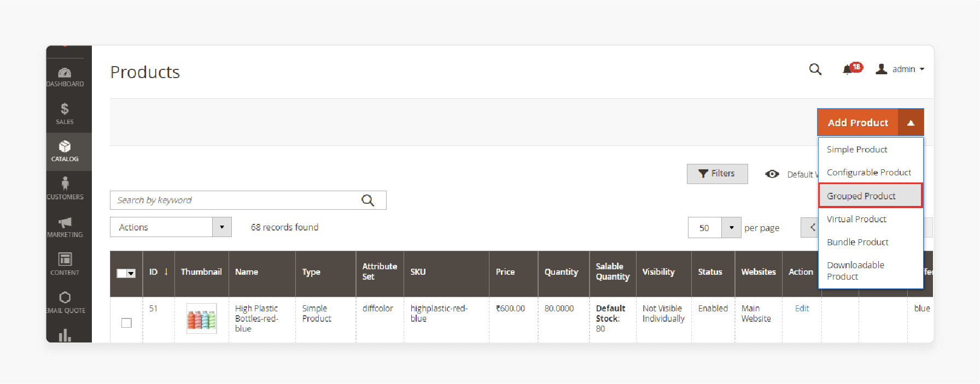
Task: Click the High Plastic Bottles thumbnail
Action: tap(201, 319)
